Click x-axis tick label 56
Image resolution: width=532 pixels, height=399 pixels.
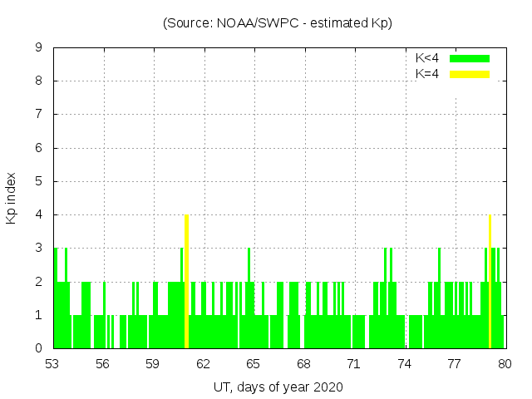click(x=102, y=364)
